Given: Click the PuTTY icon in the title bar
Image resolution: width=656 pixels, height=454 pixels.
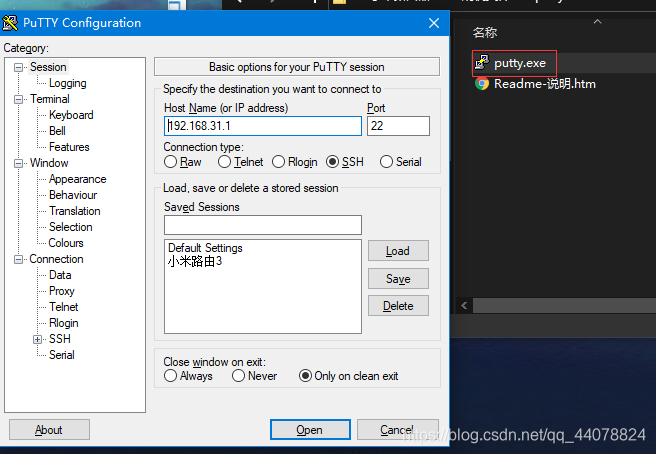Looking at the screenshot, I should [x=10, y=23].
